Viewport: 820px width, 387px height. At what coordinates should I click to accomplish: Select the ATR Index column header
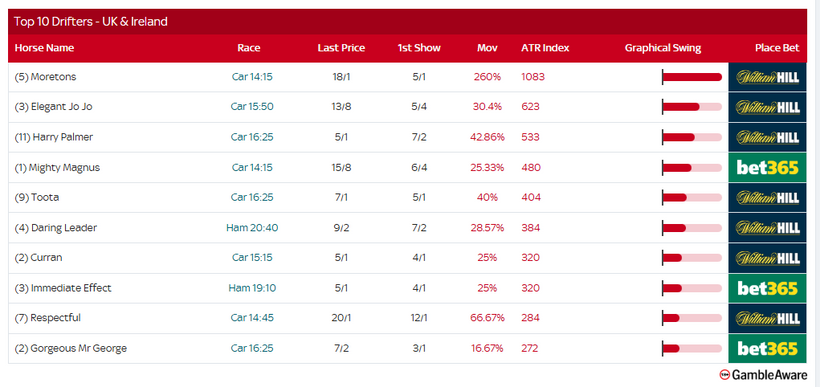[x=545, y=48]
